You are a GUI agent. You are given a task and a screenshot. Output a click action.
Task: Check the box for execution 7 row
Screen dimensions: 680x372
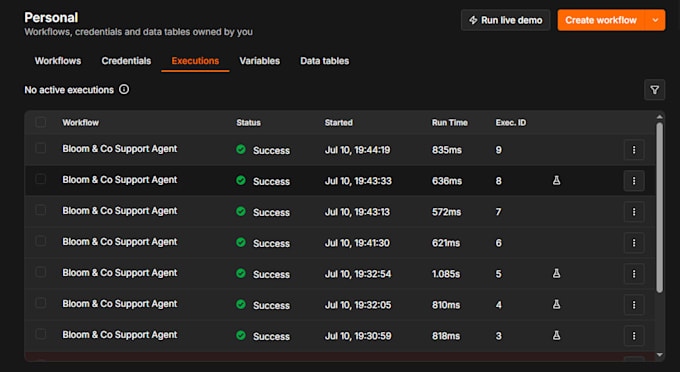coord(41,210)
